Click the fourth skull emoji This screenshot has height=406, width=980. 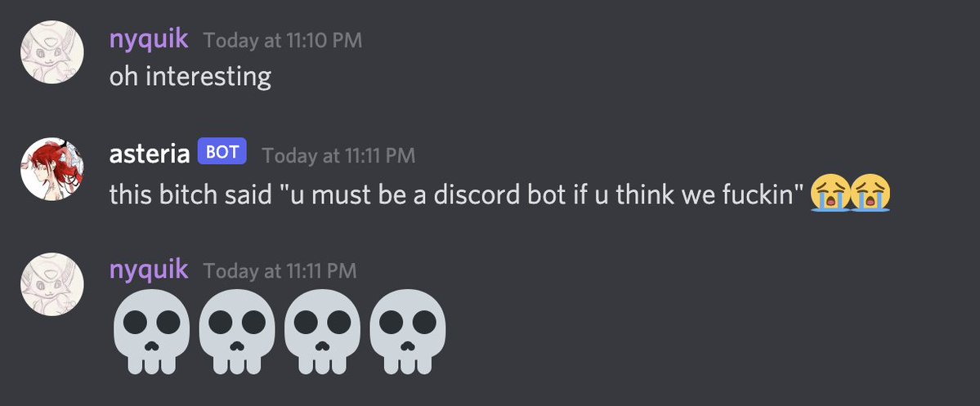pyautogui.click(x=408, y=331)
